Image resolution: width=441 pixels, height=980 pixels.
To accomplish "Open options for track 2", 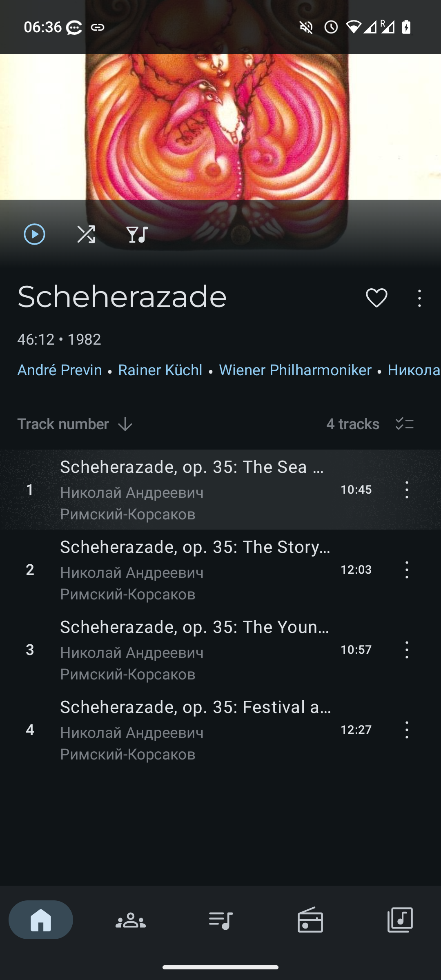I will (407, 570).
